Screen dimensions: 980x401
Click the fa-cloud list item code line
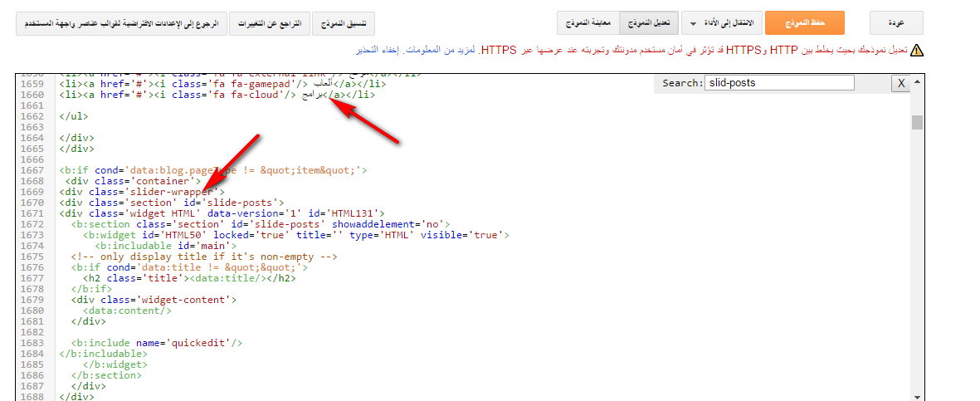click(216, 95)
